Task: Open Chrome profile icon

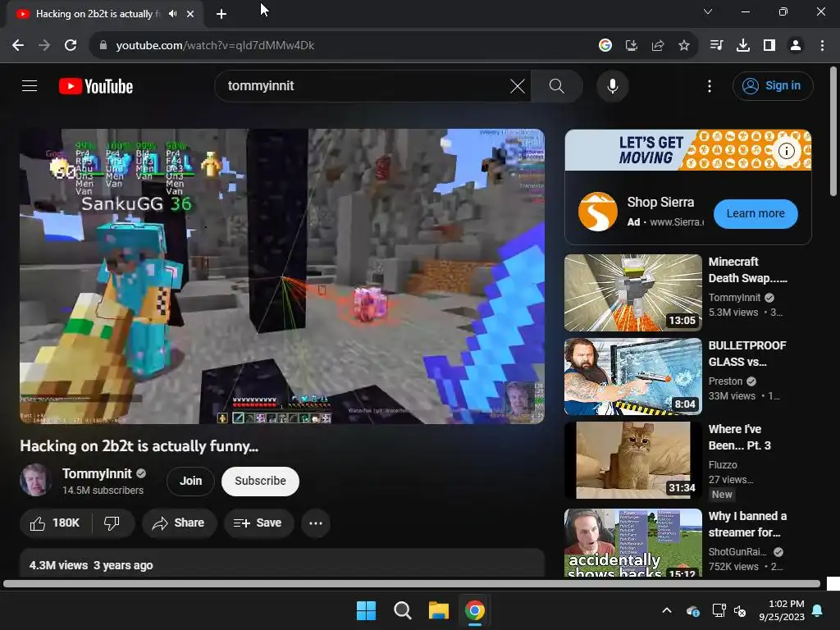Action: point(796,46)
